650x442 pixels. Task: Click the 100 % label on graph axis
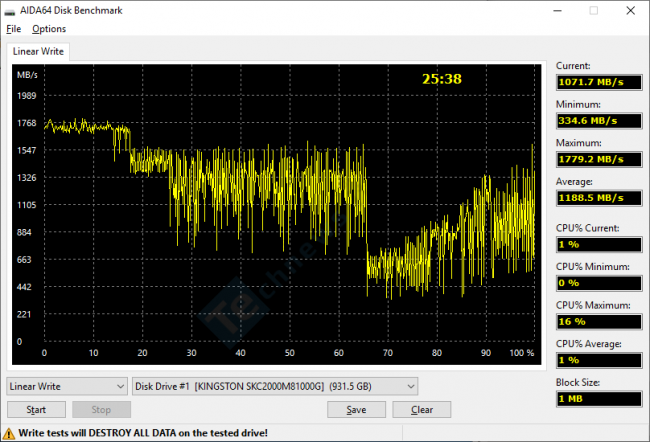pos(521,353)
